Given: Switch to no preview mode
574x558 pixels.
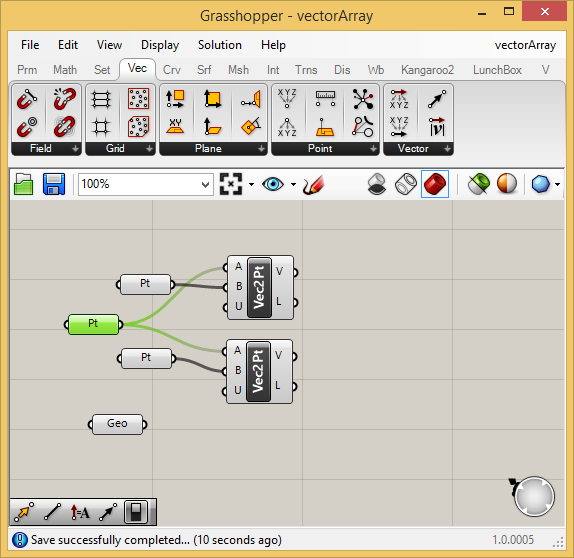Looking at the screenshot, I should point(377,184).
